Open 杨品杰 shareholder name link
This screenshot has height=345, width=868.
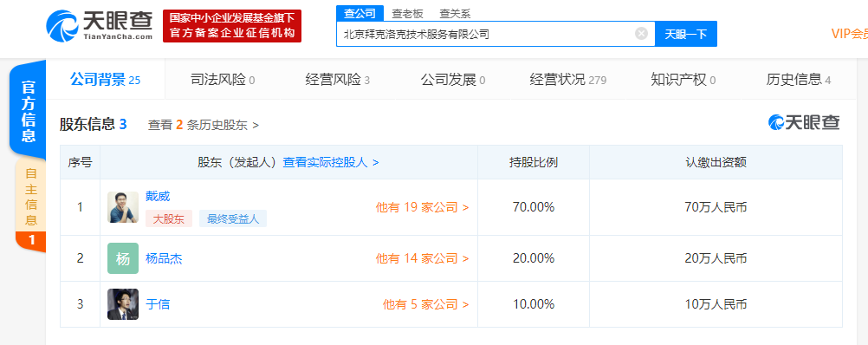coord(164,258)
